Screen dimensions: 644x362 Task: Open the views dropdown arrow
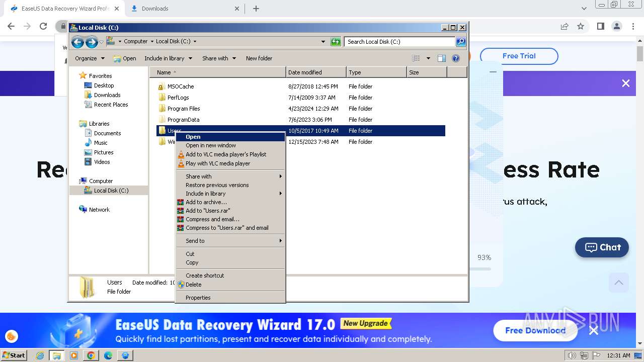coord(428,58)
